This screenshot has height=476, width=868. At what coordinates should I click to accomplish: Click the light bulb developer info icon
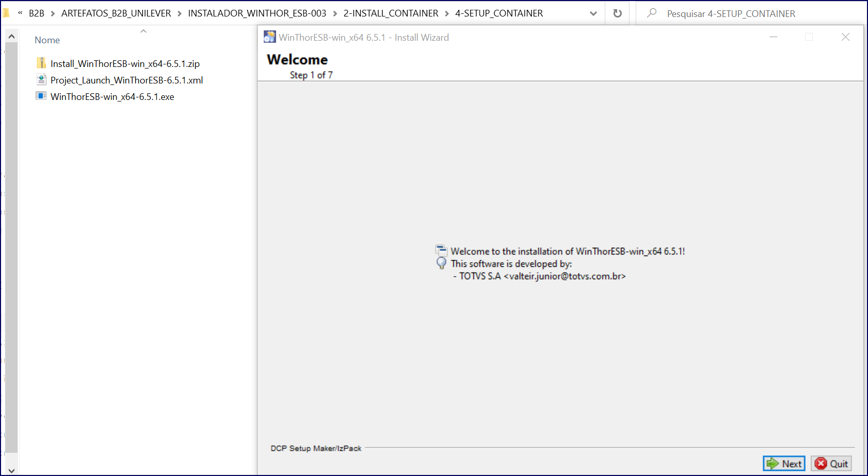point(441,263)
